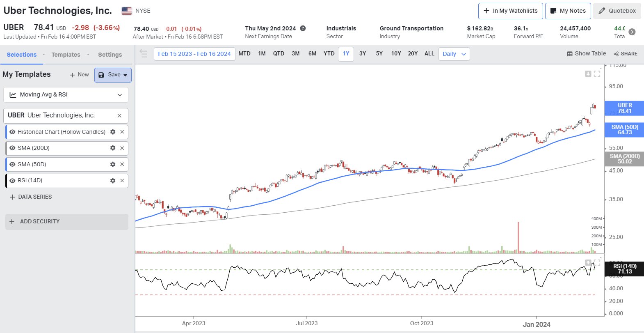Maximize the RSI chart pane
The width and height of the screenshot is (644, 333).
[x=597, y=262]
